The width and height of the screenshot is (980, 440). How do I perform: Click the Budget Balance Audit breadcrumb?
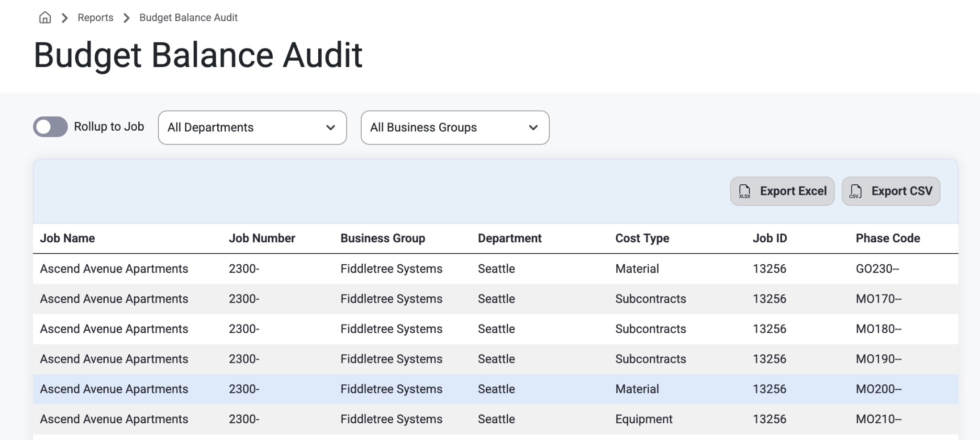[x=189, y=18]
